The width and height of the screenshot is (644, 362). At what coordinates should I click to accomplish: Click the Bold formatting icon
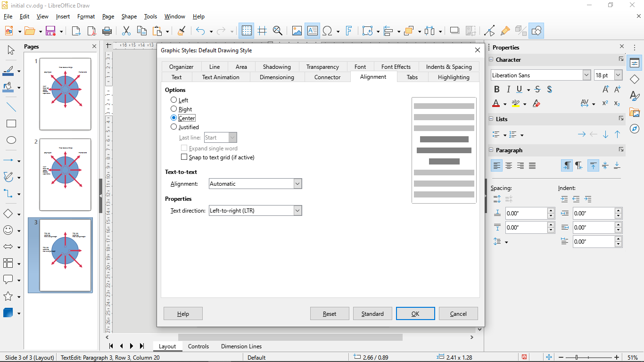(x=496, y=90)
